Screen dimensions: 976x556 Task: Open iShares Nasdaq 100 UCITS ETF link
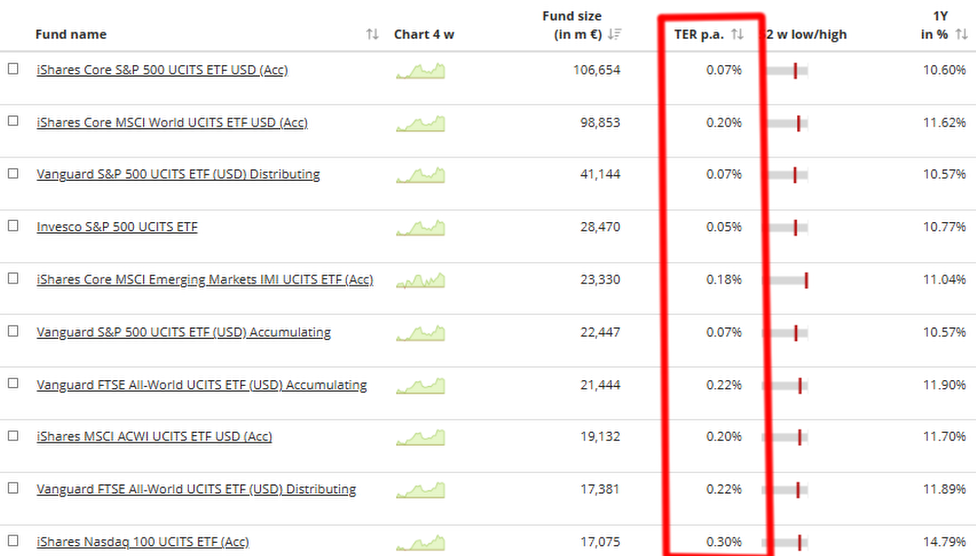pyautogui.click(x=143, y=542)
